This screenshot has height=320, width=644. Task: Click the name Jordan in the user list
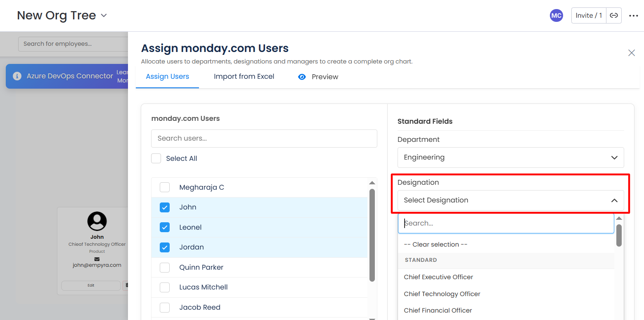[192, 247]
